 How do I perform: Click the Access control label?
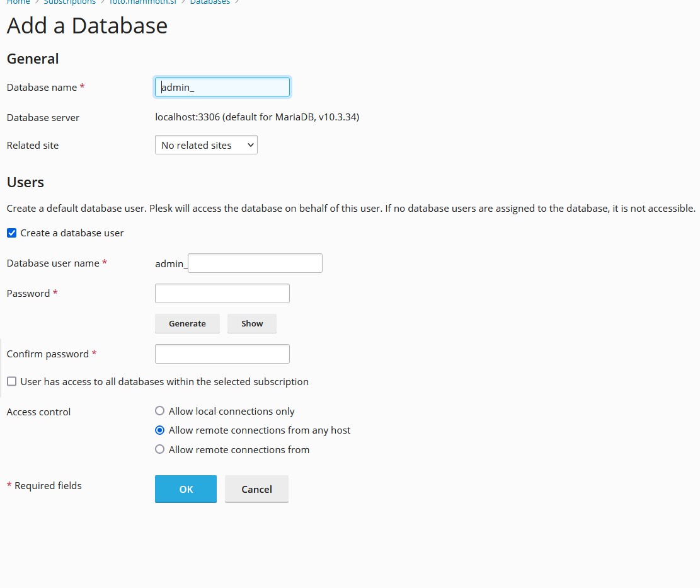click(38, 412)
